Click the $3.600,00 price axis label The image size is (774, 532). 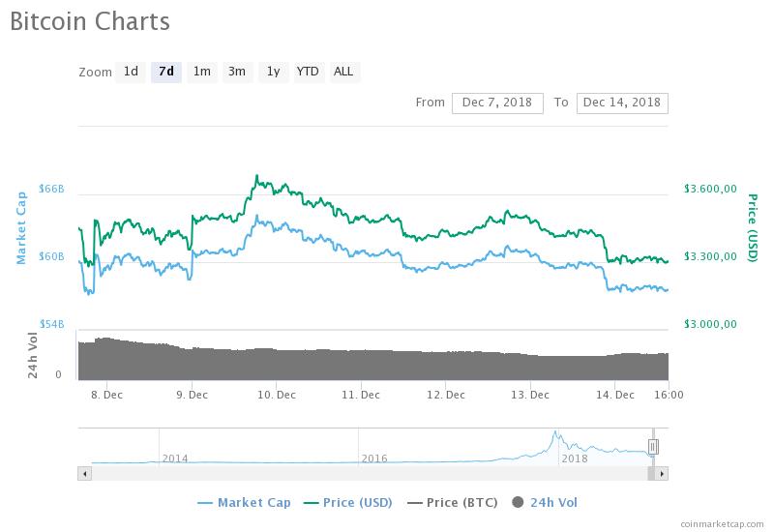[x=710, y=189]
